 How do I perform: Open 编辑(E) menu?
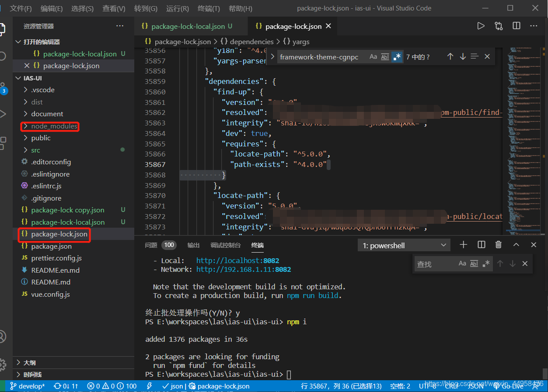pyautogui.click(x=52, y=8)
